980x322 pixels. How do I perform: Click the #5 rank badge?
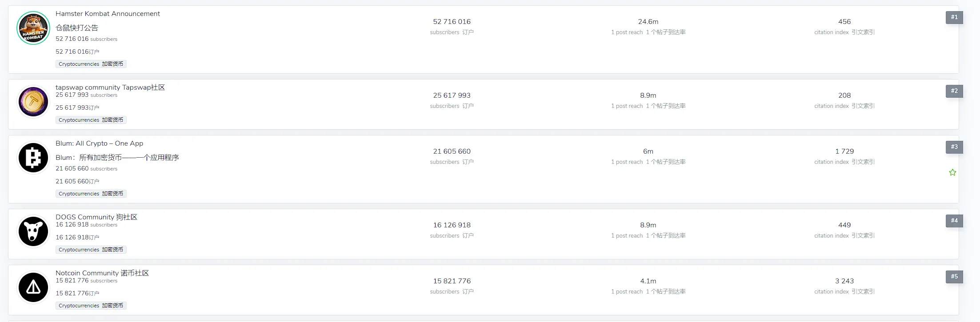[954, 277]
